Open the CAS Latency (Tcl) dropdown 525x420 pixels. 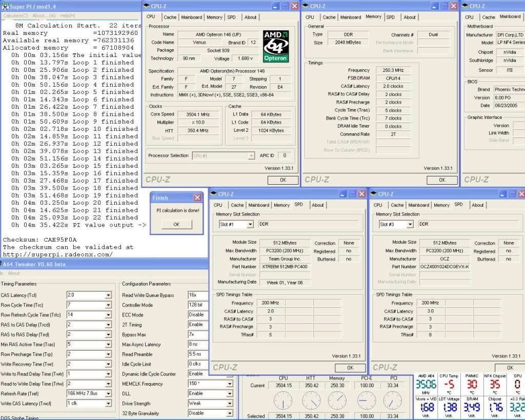[x=108, y=295]
